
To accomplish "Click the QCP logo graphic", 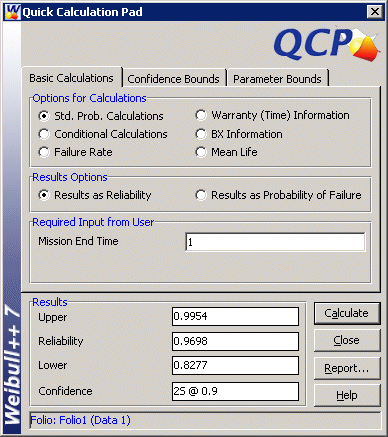I will point(327,44).
